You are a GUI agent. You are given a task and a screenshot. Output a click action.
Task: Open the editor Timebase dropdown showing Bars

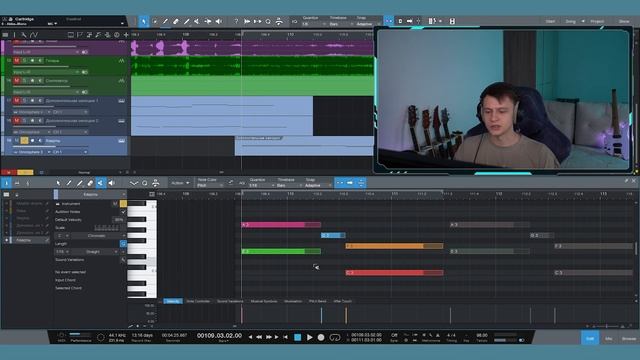(x=288, y=186)
